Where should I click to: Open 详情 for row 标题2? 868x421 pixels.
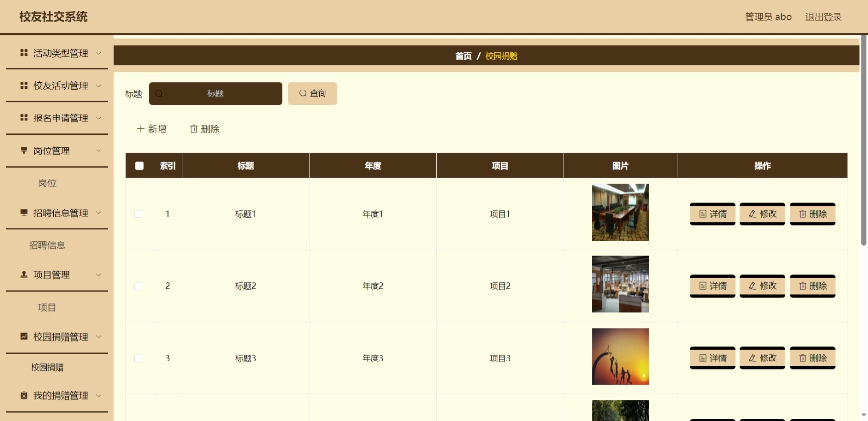click(x=712, y=286)
